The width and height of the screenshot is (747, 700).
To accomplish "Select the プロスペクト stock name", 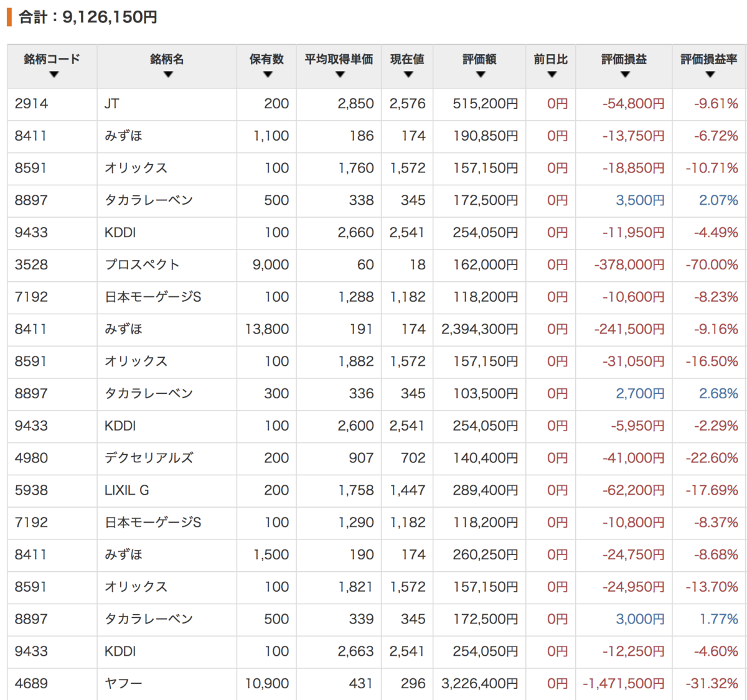I will pyautogui.click(x=142, y=265).
